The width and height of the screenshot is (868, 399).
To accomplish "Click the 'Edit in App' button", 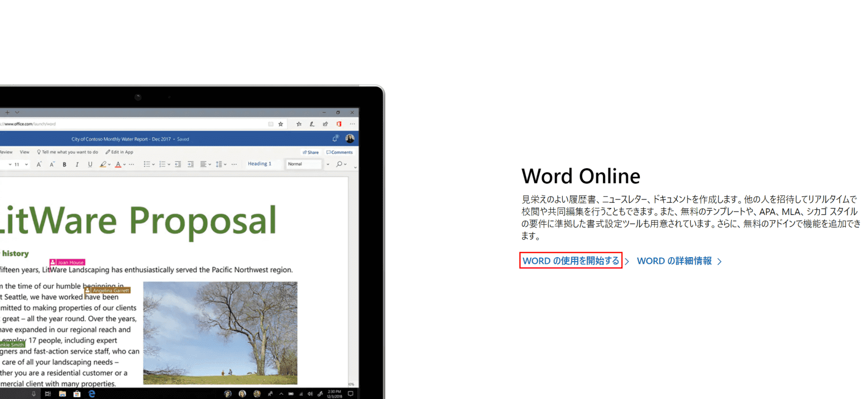I will (x=119, y=152).
